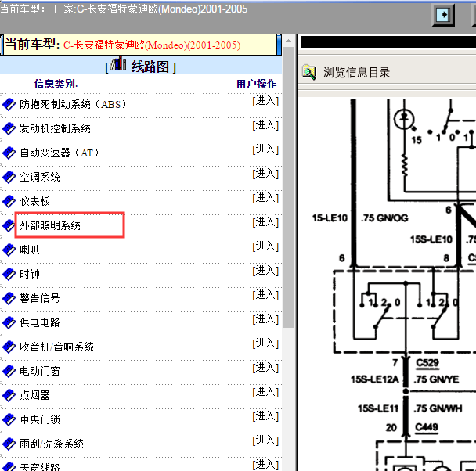Click the blue book icon for 自动变速器
The height and width of the screenshot is (471, 476).
point(9,153)
